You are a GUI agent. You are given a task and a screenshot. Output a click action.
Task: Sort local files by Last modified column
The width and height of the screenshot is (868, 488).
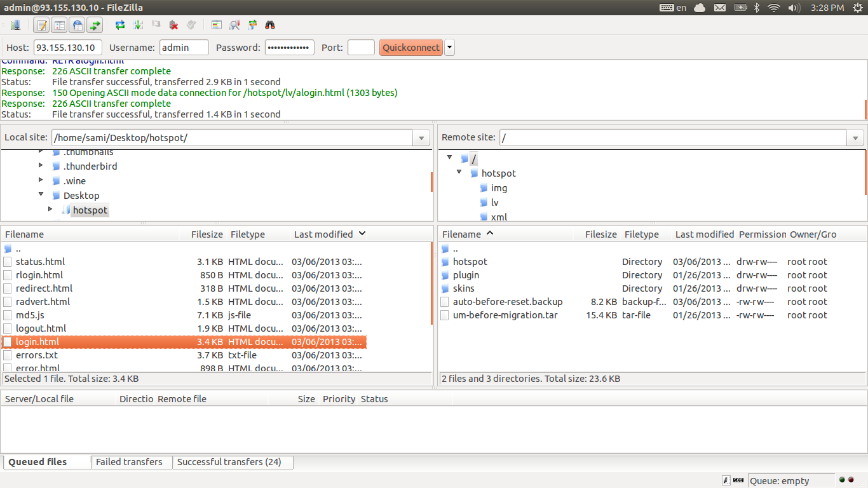pyautogui.click(x=330, y=234)
